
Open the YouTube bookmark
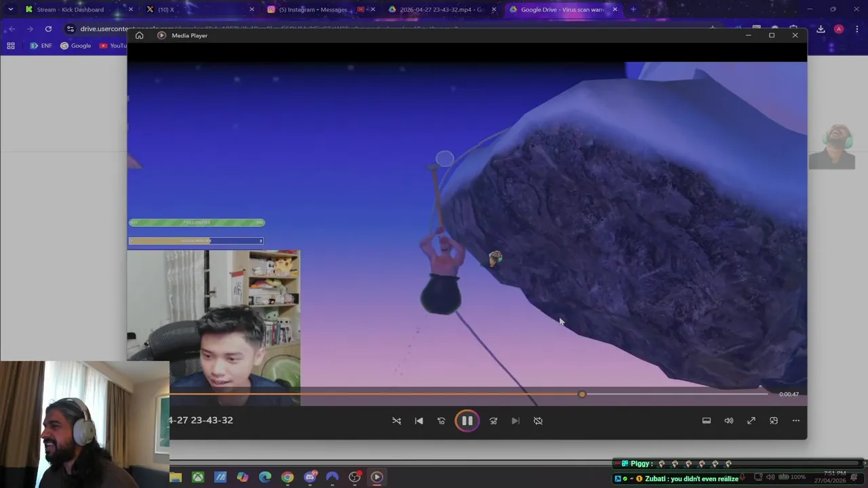113,45
